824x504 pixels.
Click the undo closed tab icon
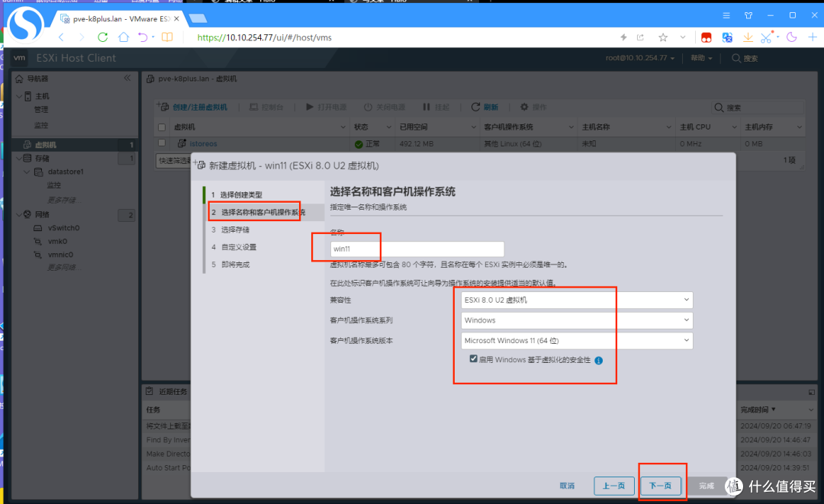143,37
